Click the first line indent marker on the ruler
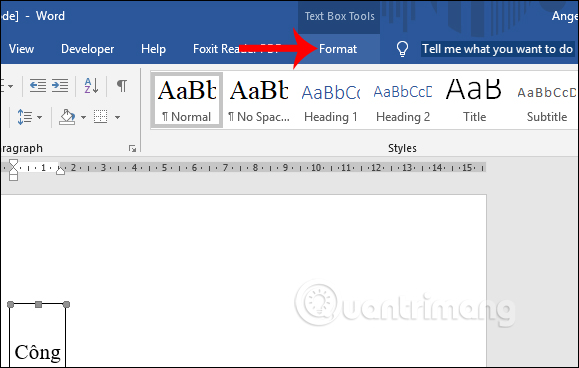 (13, 163)
